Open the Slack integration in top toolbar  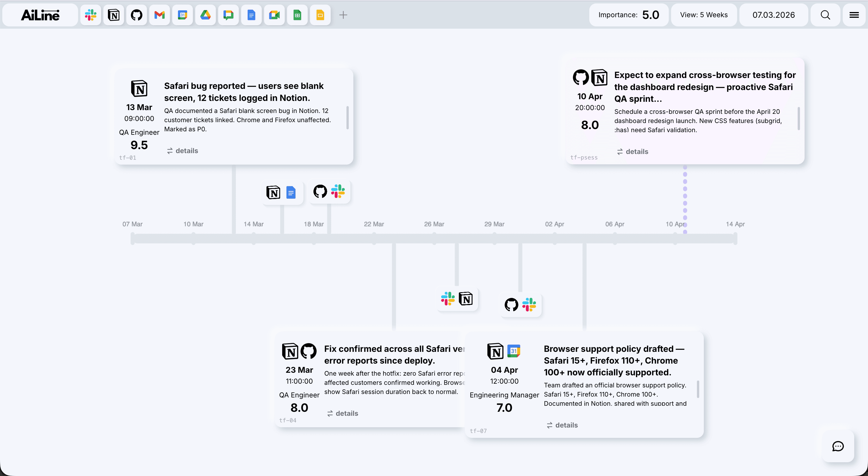tap(91, 15)
